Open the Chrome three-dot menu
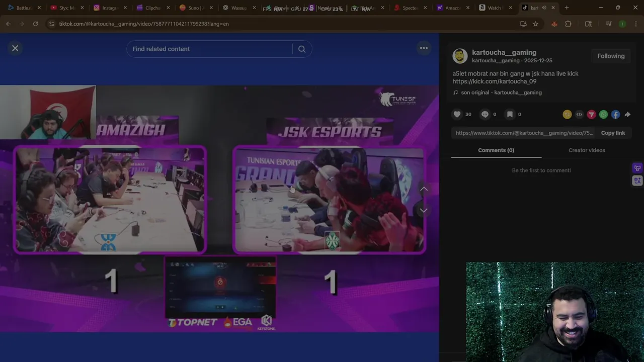The width and height of the screenshot is (644, 362). click(636, 24)
